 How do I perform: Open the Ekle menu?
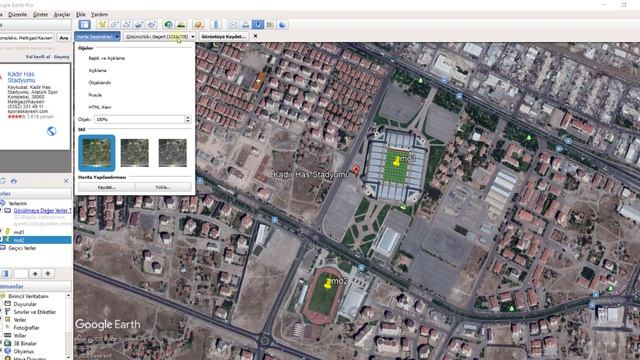pyautogui.click(x=81, y=14)
